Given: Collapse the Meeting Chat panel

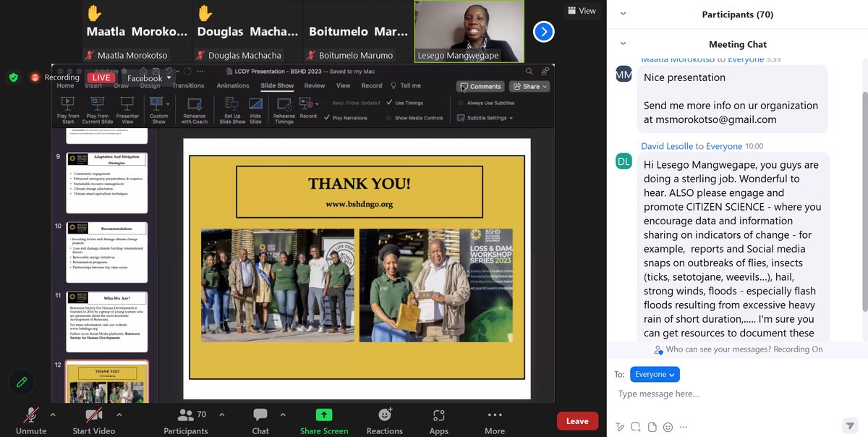Looking at the screenshot, I should [x=624, y=44].
